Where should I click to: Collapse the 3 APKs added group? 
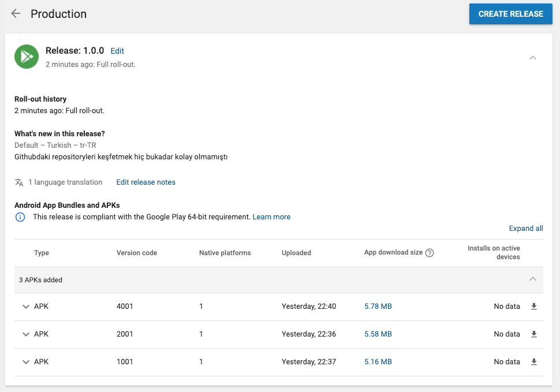(533, 279)
